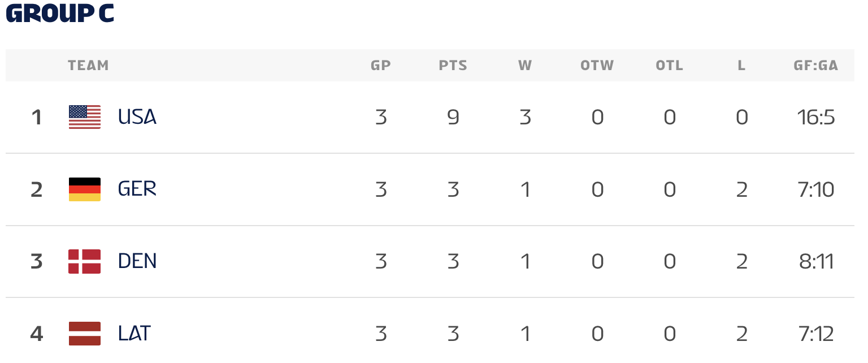Click the Germany flag icon

[x=85, y=189]
